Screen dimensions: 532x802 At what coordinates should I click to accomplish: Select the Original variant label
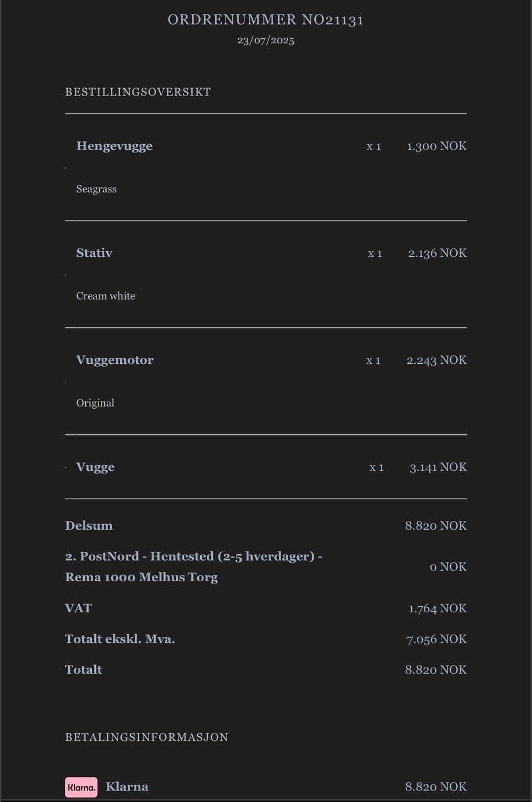coord(95,403)
